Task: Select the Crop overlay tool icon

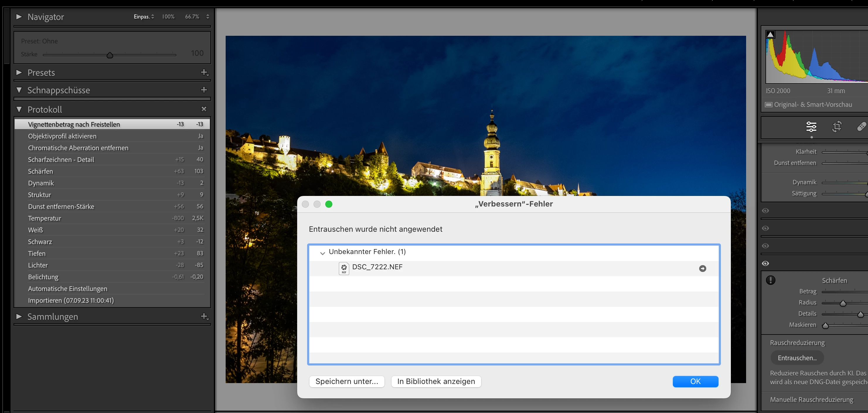Action: coord(837,127)
